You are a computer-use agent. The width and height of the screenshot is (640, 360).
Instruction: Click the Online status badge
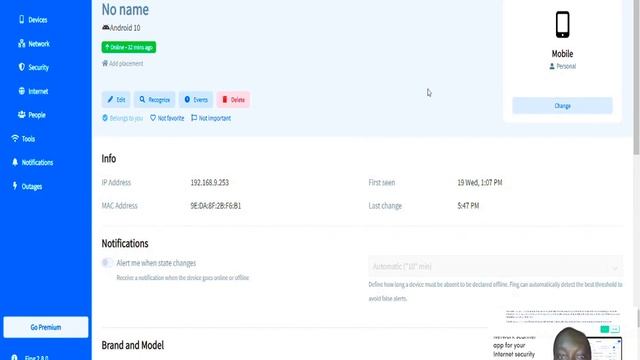click(129, 47)
